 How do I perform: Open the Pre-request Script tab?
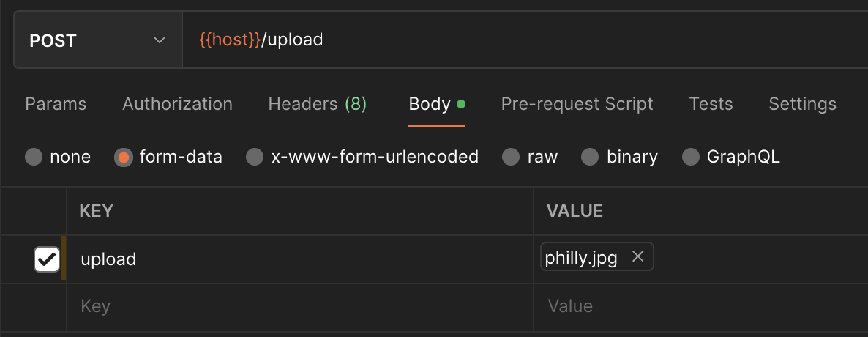coord(577,104)
